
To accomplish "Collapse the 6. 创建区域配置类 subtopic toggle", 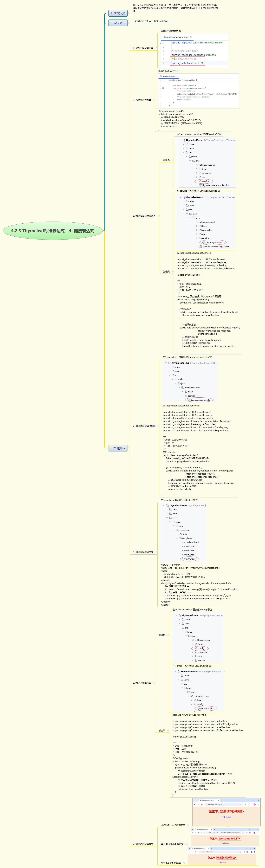I will (x=154, y=683).
